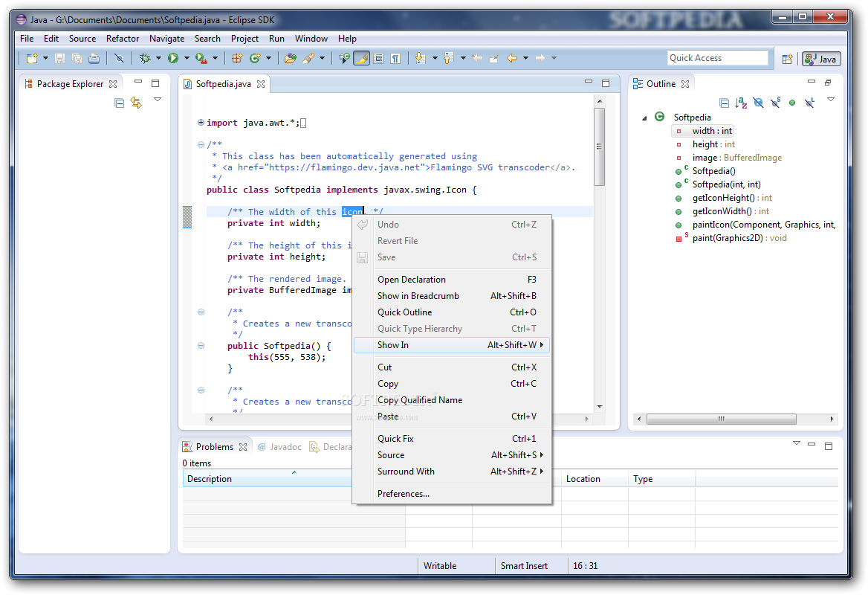The height and width of the screenshot is (595, 868).
Task: Click the Toggle Breadcrumb toolbar icon
Action: click(344, 58)
